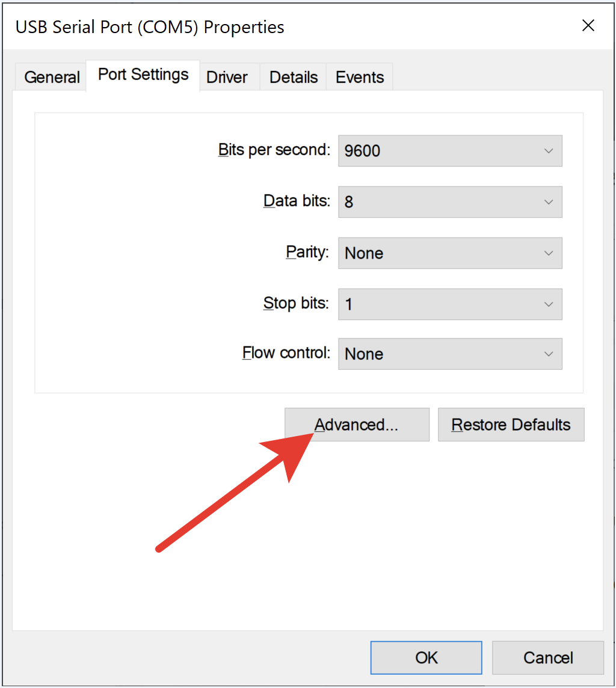The height and width of the screenshot is (688, 616).
Task: Click the "Bits per second:" label
Action: pos(274,150)
